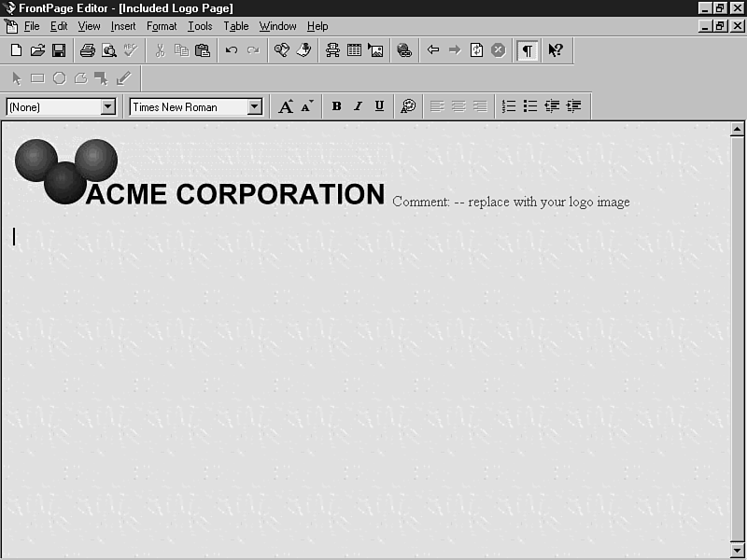Expand the Times New Roman font dropdown
Viewport: 747px width, 560px height.
click(x=254, y=107)
